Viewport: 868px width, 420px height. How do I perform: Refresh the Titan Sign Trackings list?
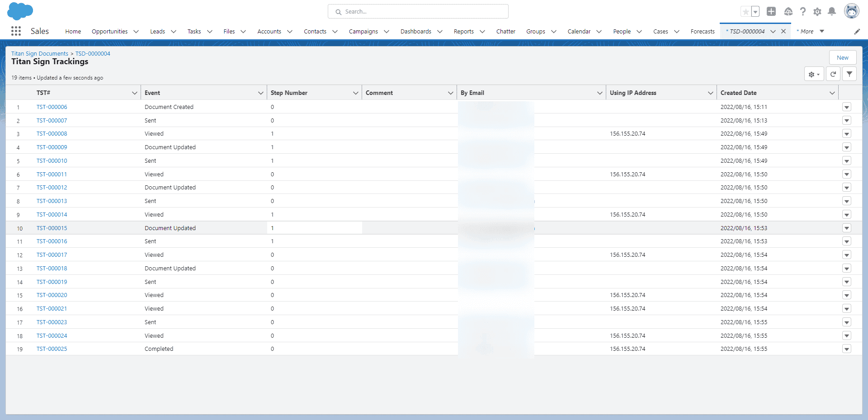pyautogui.click(x=833, y=74)
